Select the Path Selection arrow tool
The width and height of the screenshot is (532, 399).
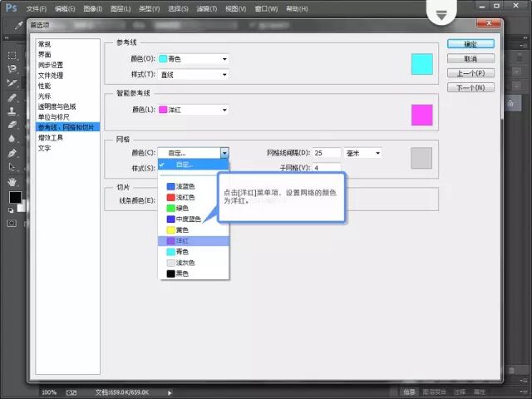12,167
